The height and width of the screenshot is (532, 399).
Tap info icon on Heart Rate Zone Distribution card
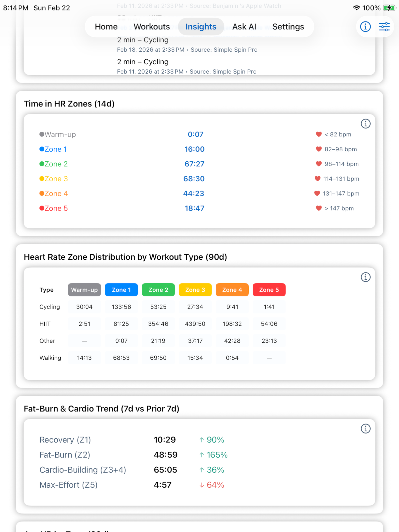coord(366,277)
